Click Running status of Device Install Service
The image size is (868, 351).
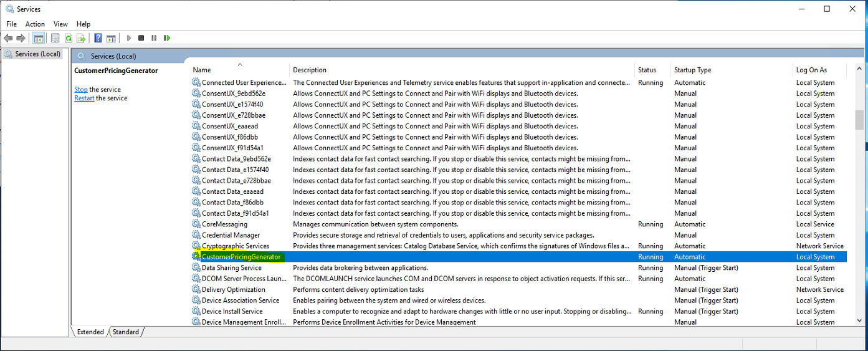pos(651,312)
